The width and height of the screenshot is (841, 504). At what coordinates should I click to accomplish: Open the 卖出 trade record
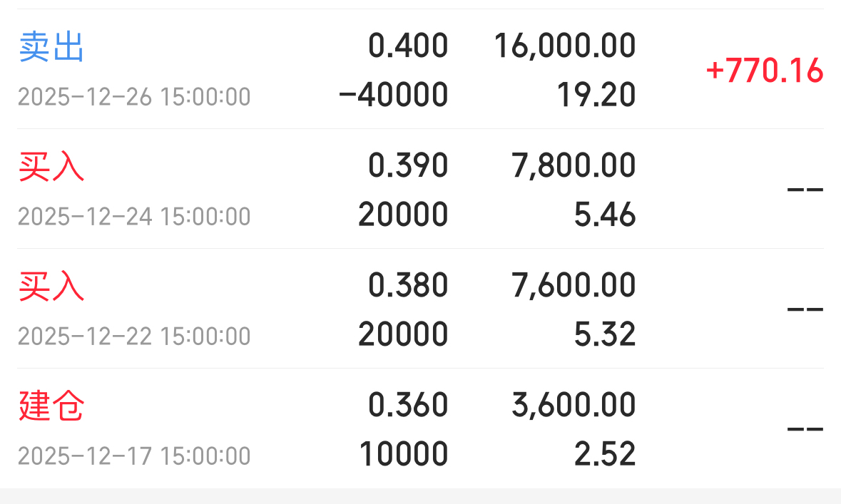coord(421,69)
